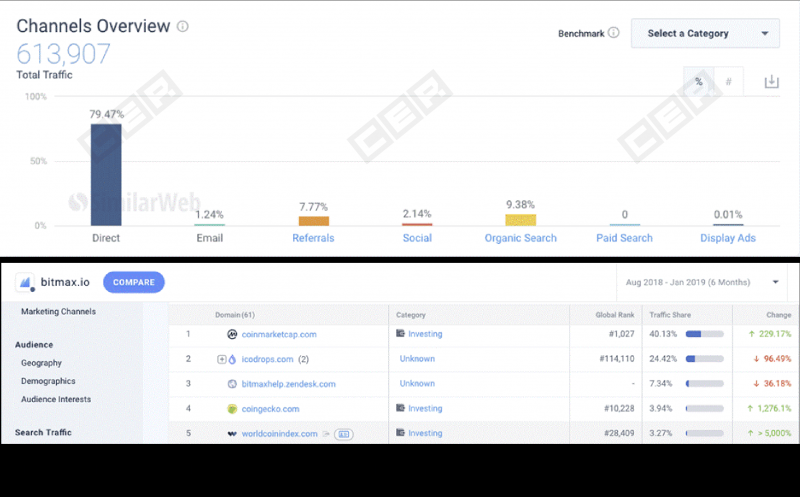Click the 40.13% traffic share bar
The width and height of the screenshot is (800, 497).
point(705,334)
